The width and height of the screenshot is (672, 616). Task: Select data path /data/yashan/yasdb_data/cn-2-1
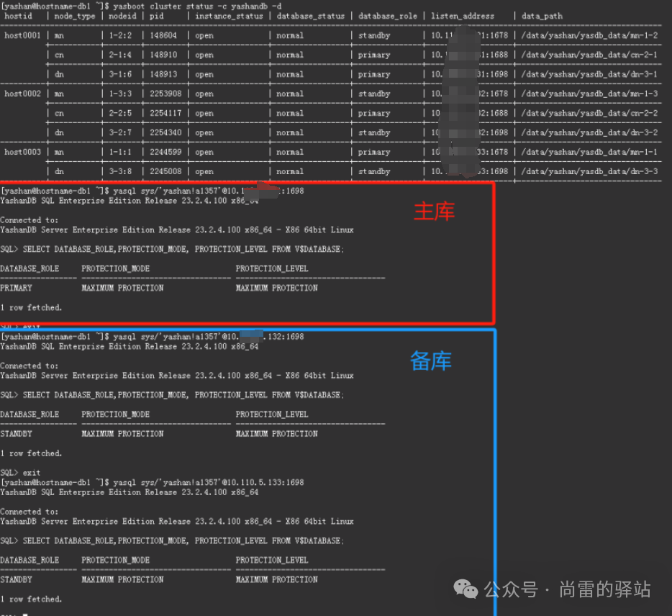(x=589, y=55)
